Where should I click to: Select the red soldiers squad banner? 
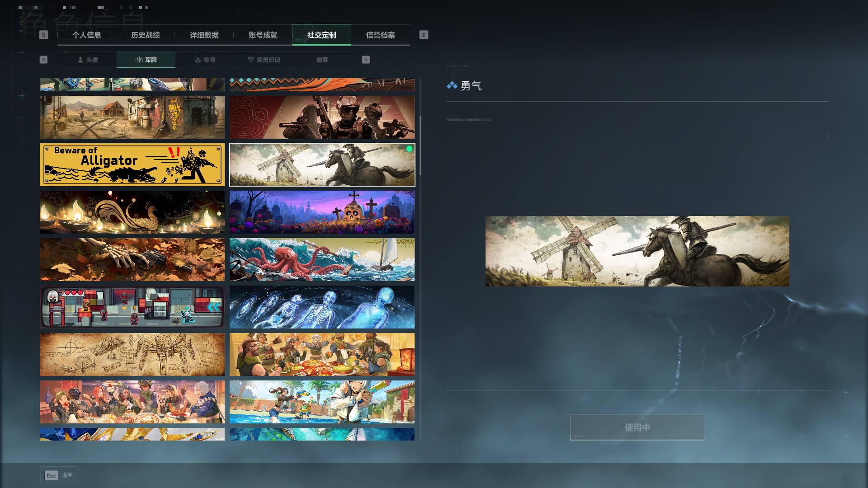click(322, 117)
